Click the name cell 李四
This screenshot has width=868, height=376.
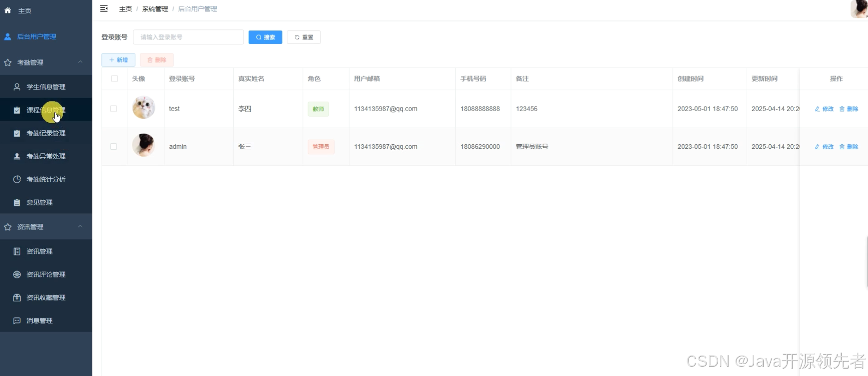click(245, 109)
